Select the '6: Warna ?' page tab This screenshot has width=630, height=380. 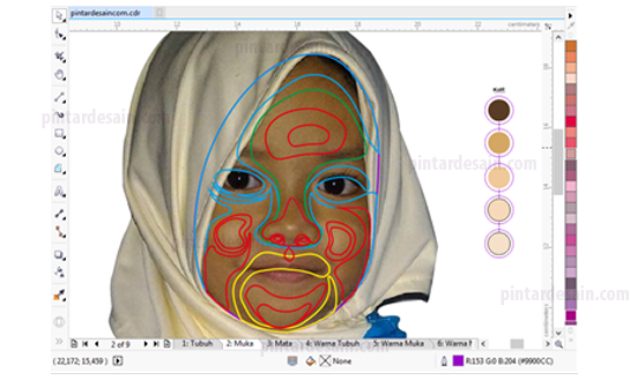(x=454, y=343)
